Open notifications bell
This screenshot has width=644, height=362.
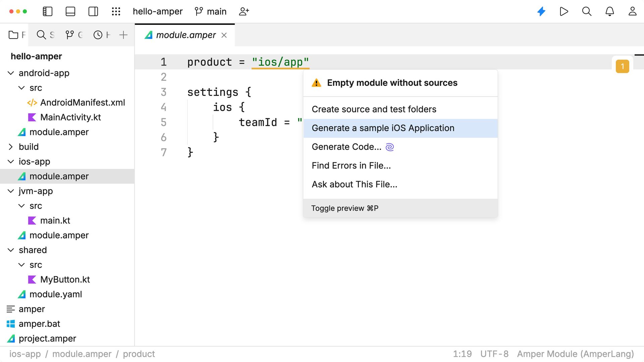click(x=610, y=11)
